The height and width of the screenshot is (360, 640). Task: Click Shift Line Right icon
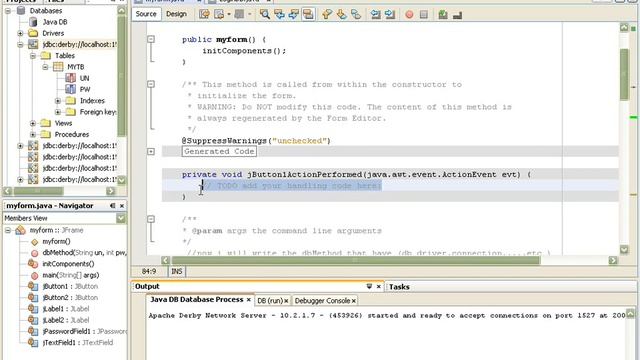(x=390, y=15)
